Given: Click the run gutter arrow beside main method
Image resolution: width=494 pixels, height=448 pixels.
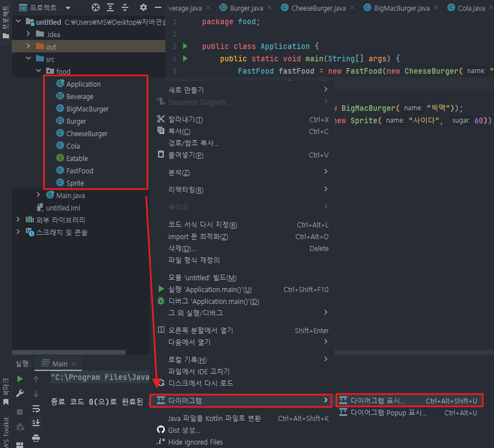Looking at the screenshot, I should tap(185, 59).
